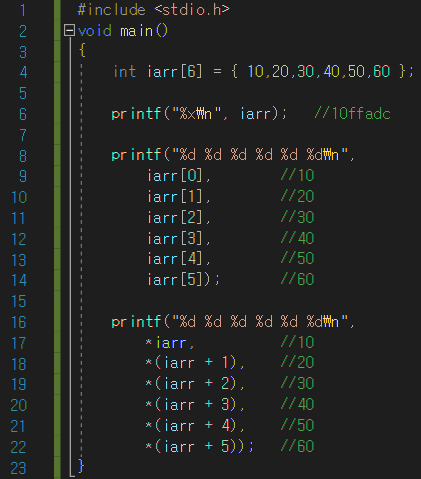Click the //10ffadc comment
Screen dimensions: 421x479
tap(352, 114)
